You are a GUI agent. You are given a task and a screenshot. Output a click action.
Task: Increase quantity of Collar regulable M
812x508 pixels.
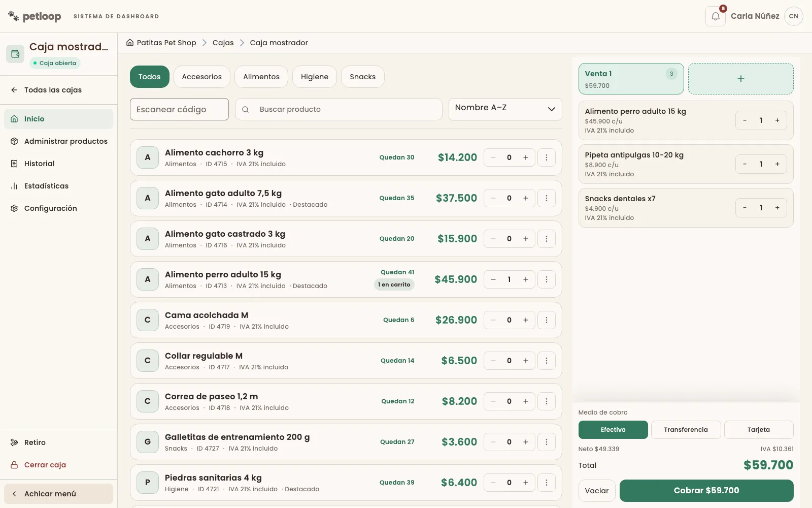pos(526,361)
